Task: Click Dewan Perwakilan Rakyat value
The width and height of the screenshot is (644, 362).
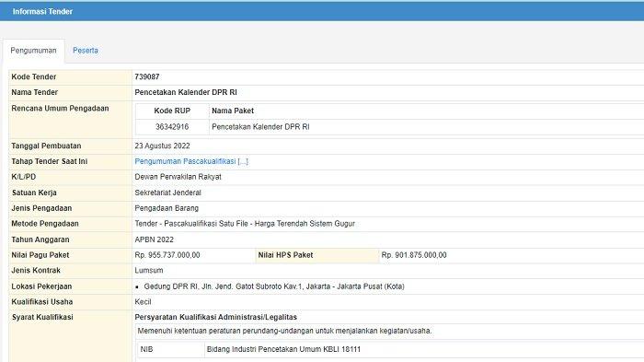Action: 178,177
